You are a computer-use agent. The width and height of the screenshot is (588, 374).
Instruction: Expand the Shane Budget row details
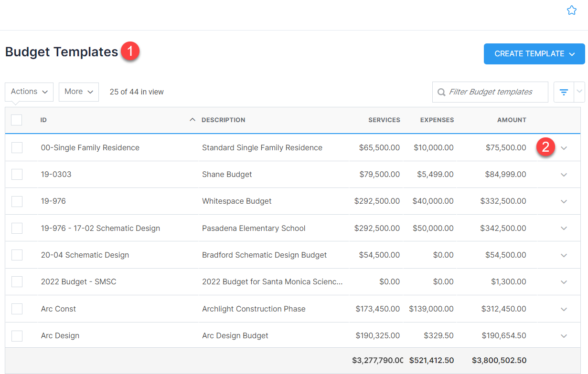pos(564,174)
